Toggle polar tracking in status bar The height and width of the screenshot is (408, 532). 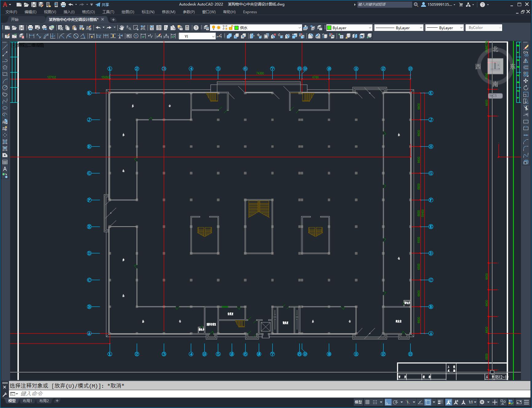click(x=396, y=402)
